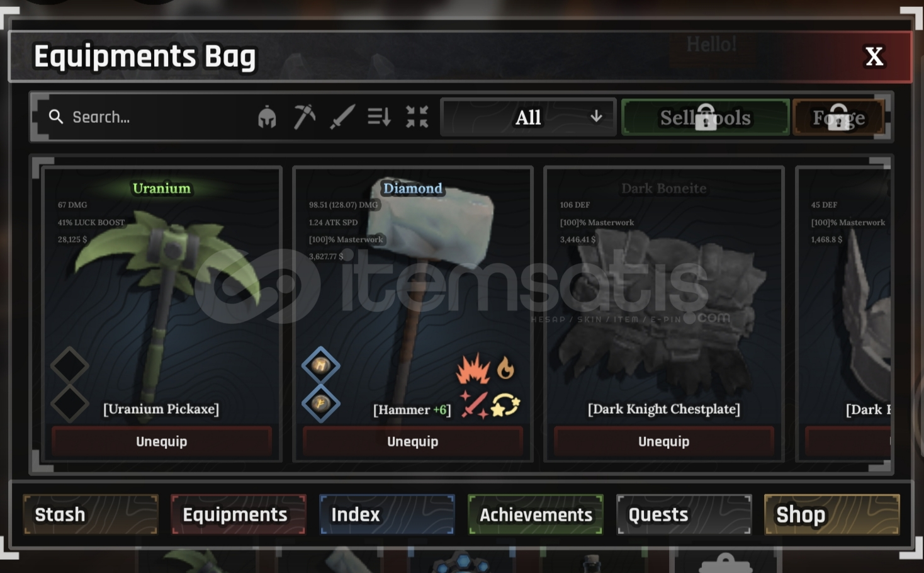Unequip the Dark Knight Chestplate

coord(664,441)
